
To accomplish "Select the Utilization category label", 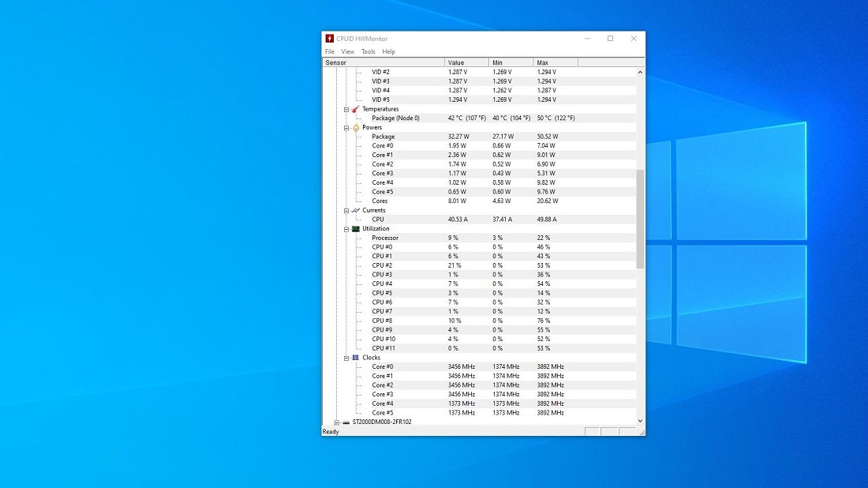I will pyautogui.click(x=376, y=229).
